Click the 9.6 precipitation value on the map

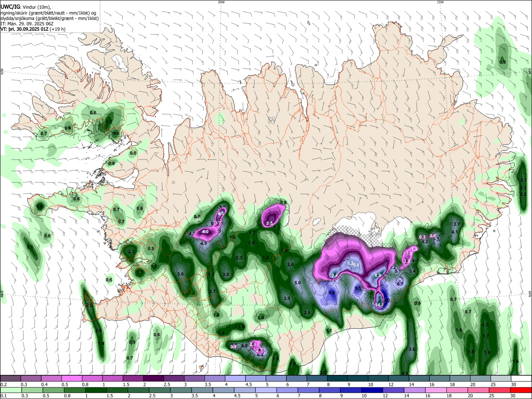coord(332,293)
